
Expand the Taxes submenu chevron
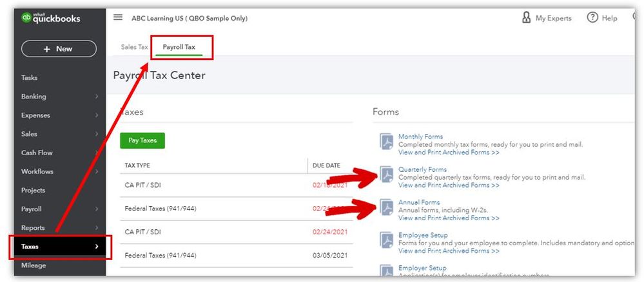[x=97, y=247]
